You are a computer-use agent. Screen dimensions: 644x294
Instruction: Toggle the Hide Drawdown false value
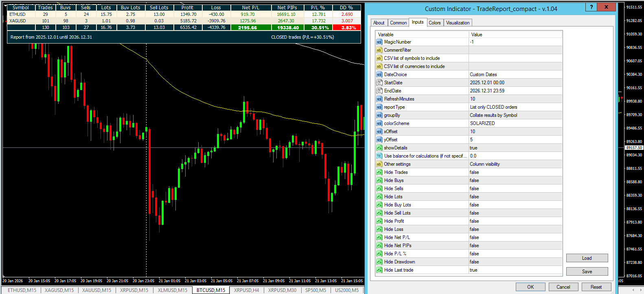click(474, 262)
